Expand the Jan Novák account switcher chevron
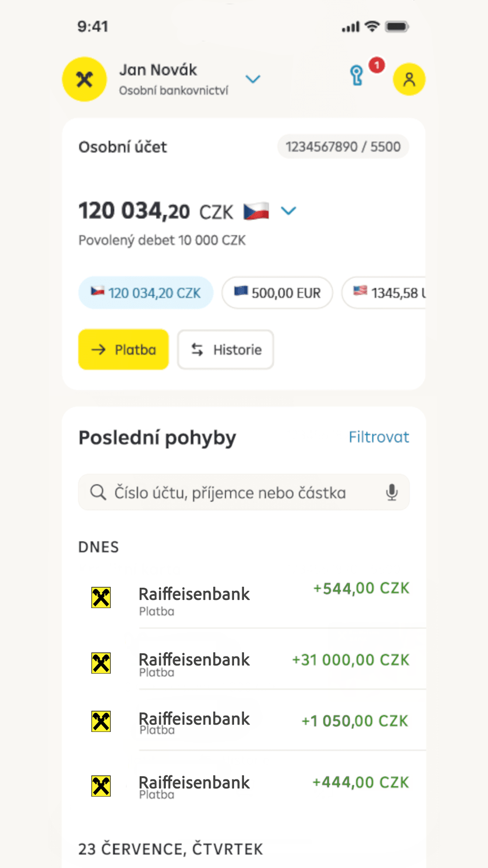 click(x=253, y=79)
